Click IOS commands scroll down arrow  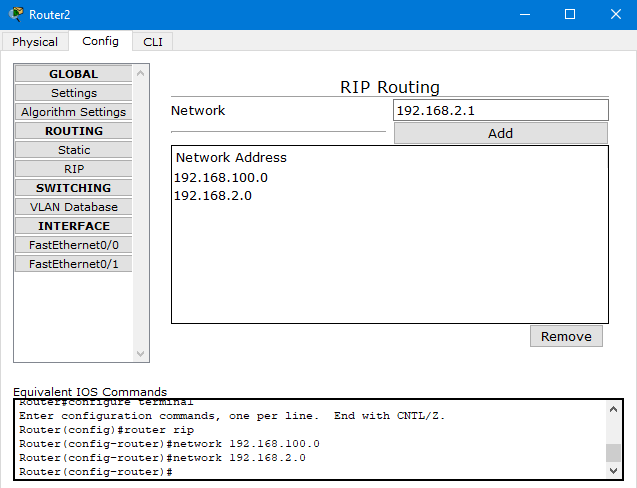pyautogui.click(x=613, y=471)
